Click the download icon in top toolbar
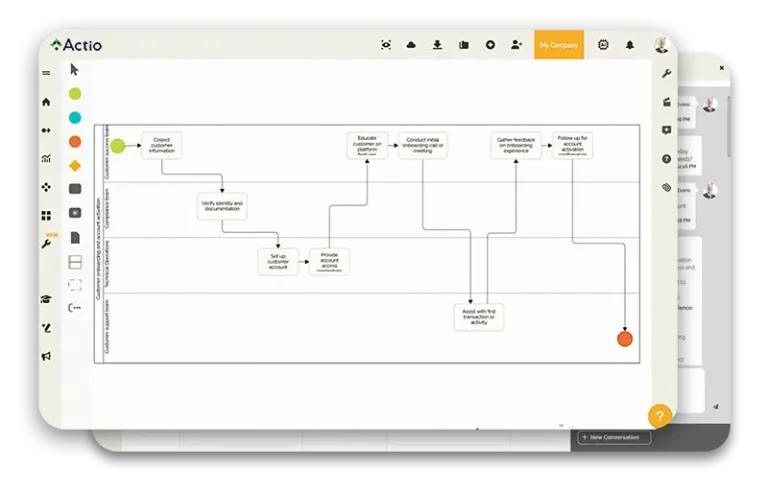Viewport: 768px width, 492px height. pyautogui.click(x=437, y=45)
